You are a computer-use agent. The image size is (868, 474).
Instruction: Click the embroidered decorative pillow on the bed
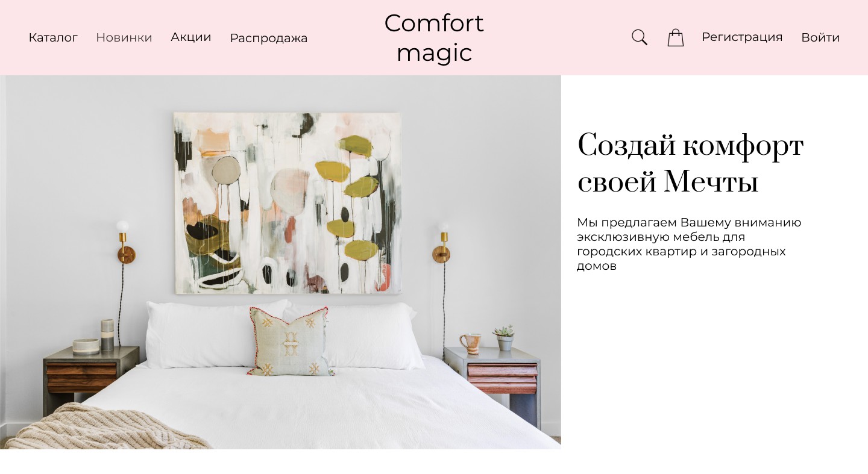point(289,341)
